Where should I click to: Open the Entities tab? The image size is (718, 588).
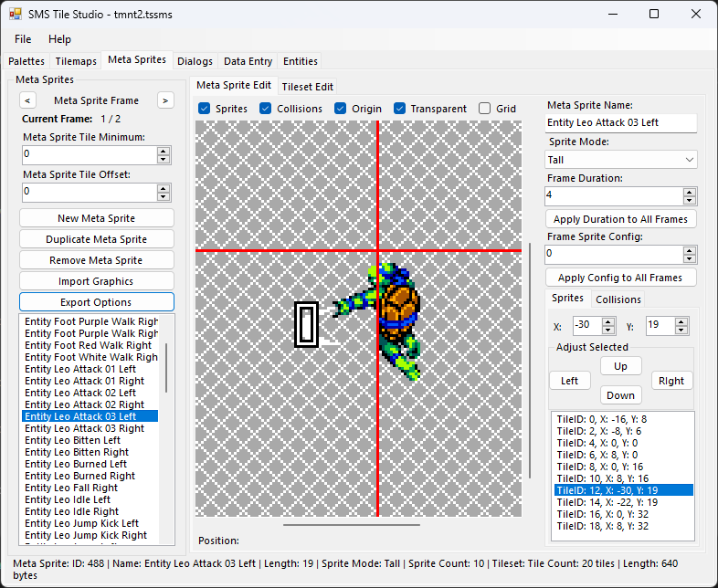click(x=300, y=61)
